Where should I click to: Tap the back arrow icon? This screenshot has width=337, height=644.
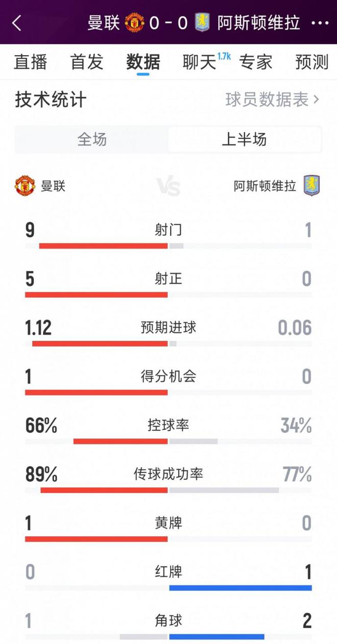(17, 23)
